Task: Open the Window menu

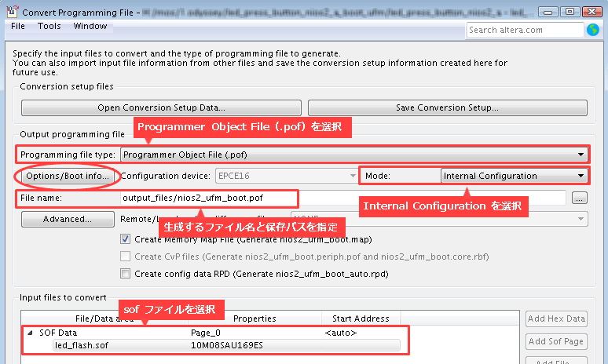Action: [90, 27]
